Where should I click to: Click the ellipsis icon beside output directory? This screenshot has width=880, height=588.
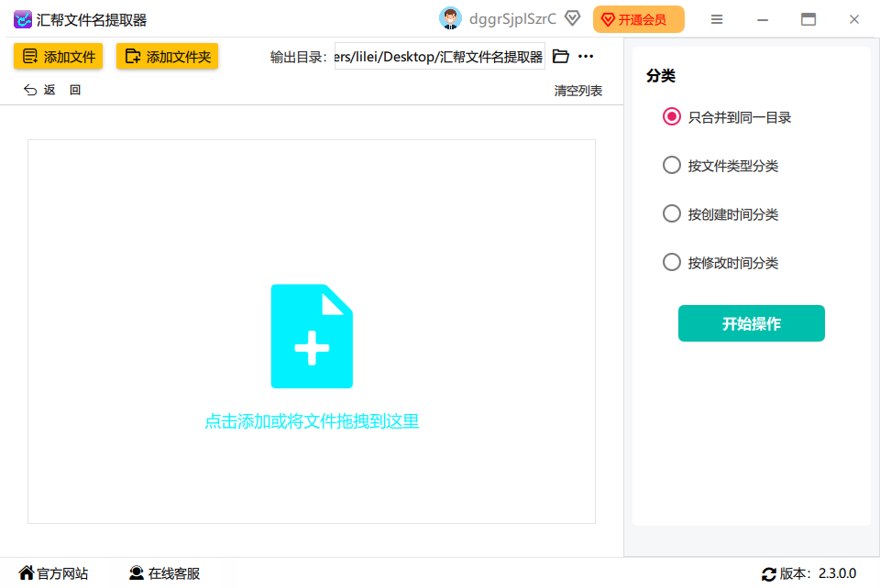click(585, 56)
